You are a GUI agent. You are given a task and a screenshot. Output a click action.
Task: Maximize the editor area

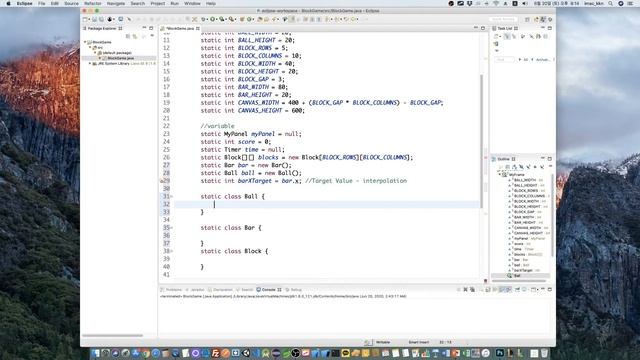[483, 28]
